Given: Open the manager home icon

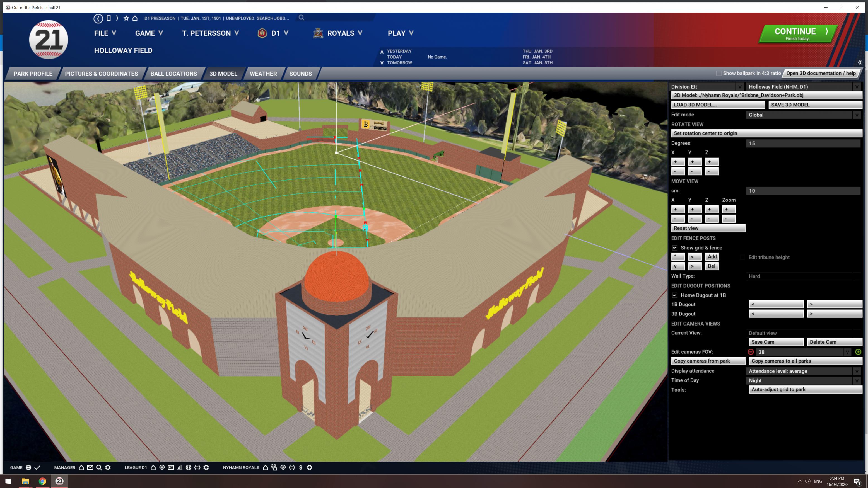Looking at the screenshot, I should pos(81,467).
